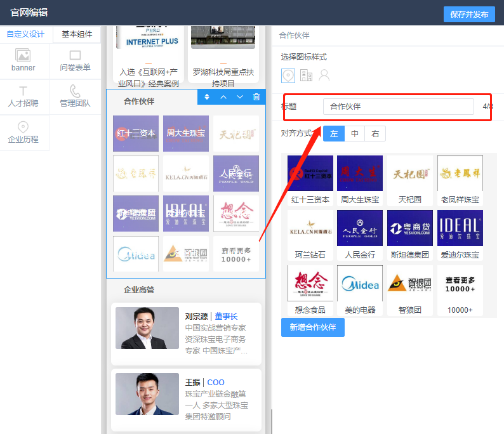Open 刘宗源 董事长 executive card

pos(186,334)
